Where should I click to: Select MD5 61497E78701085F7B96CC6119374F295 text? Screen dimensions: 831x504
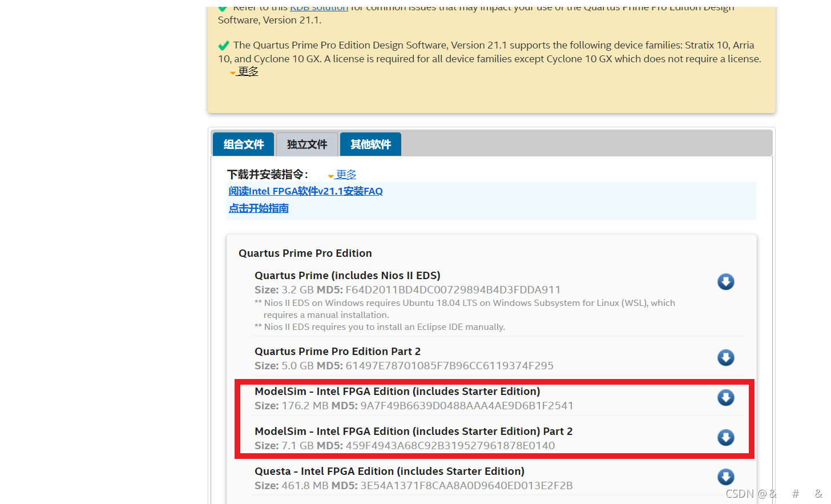[435, 366]
